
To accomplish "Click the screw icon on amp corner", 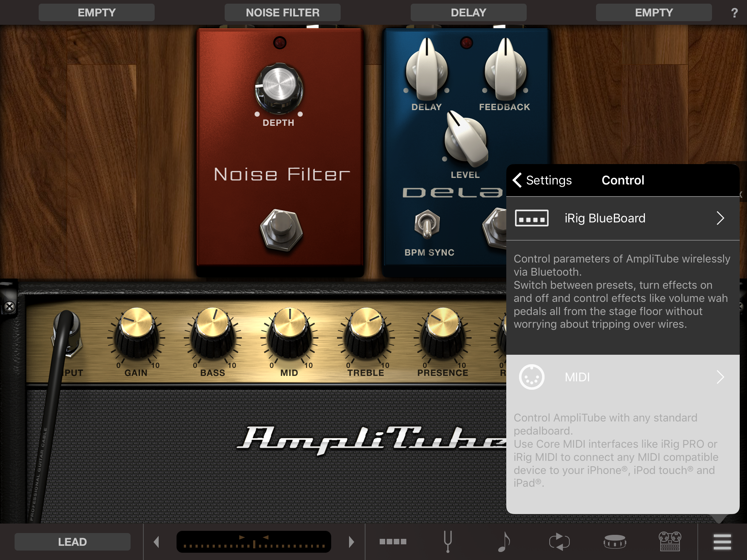I will (10, 307).
